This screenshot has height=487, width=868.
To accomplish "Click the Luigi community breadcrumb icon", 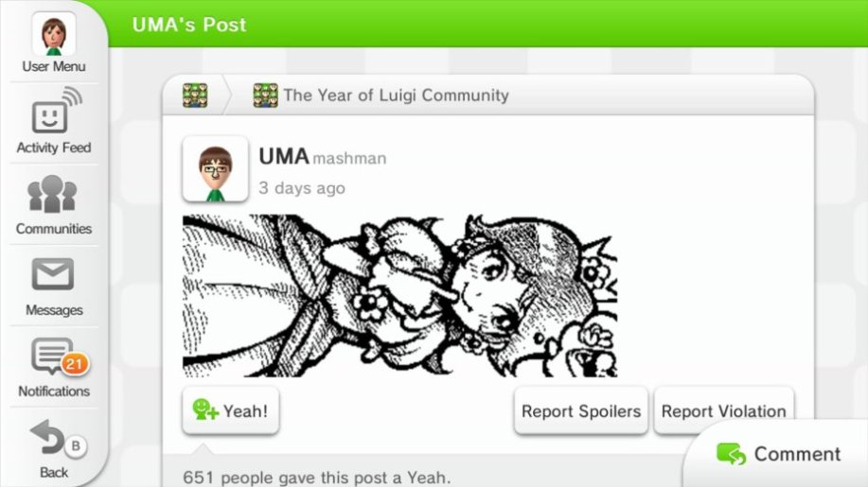I will click(x=195, y=96).
